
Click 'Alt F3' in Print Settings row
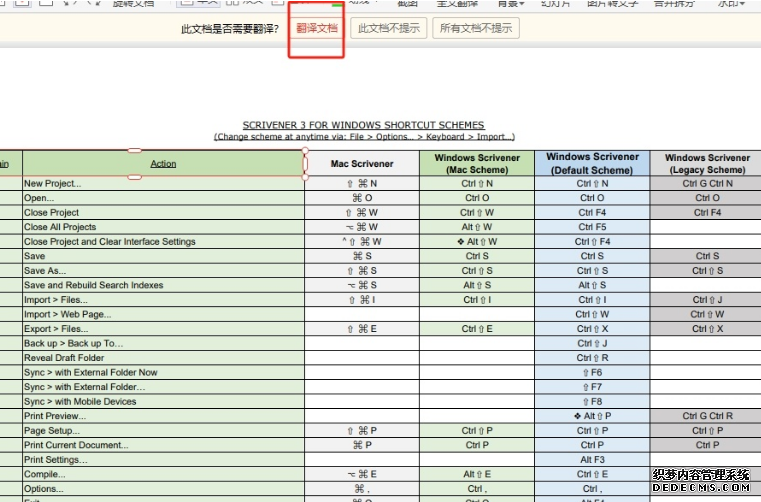point(592,460)
